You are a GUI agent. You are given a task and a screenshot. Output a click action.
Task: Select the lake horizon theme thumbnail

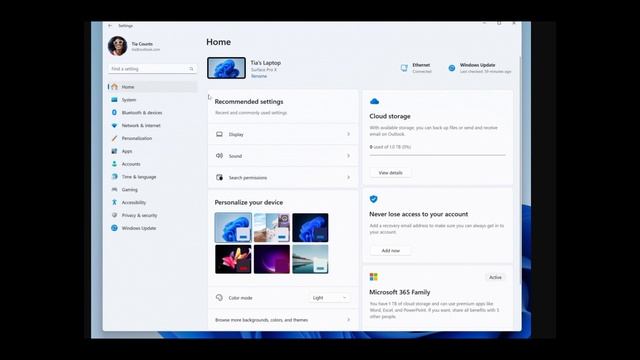[x=310, y=259]
